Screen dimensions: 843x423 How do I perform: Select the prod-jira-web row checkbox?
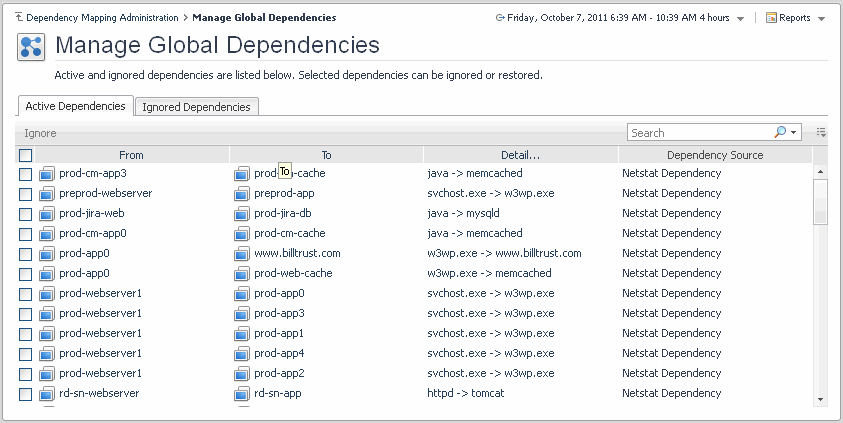pyautogui.click(x=26, y=214)
